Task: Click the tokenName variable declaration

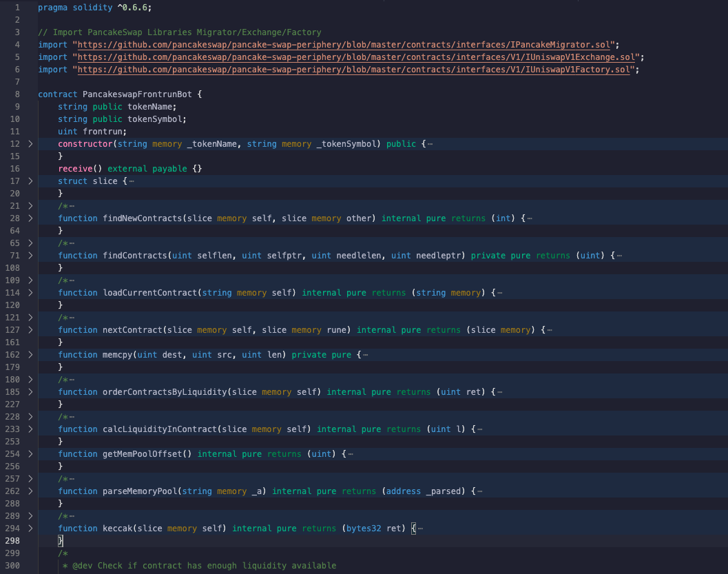Action: pyautogui.click(x=117, y=107)
